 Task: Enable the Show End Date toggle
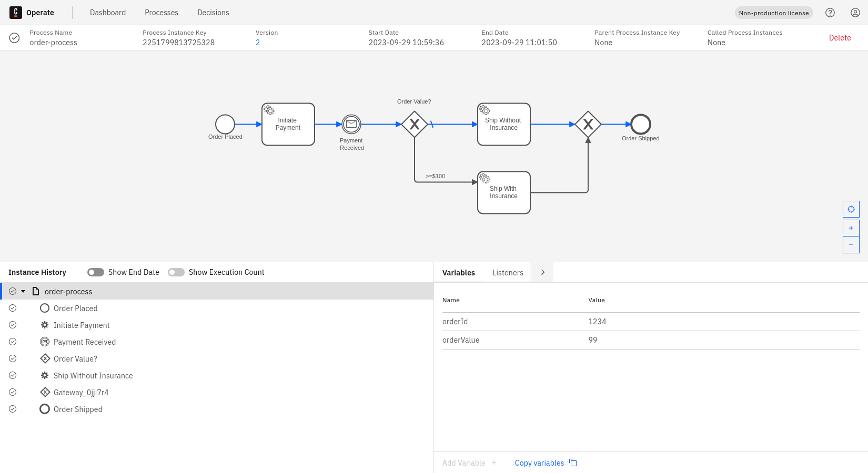coord(96,272)
